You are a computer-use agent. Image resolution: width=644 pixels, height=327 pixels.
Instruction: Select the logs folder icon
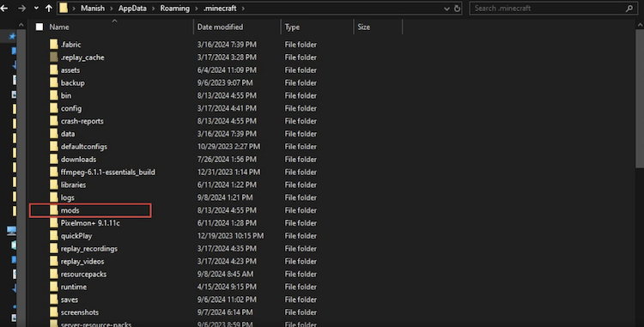click(x=54, y=197)
